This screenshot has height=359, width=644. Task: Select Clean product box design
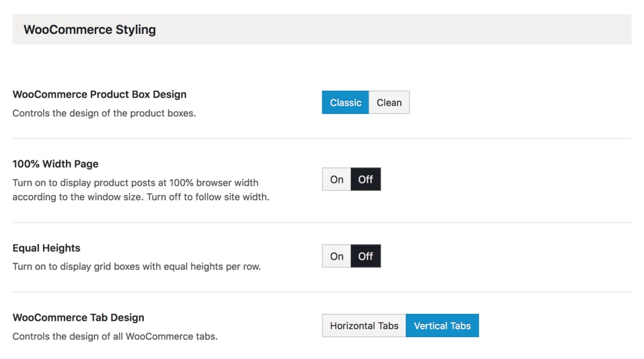click(x=389, y=102)
